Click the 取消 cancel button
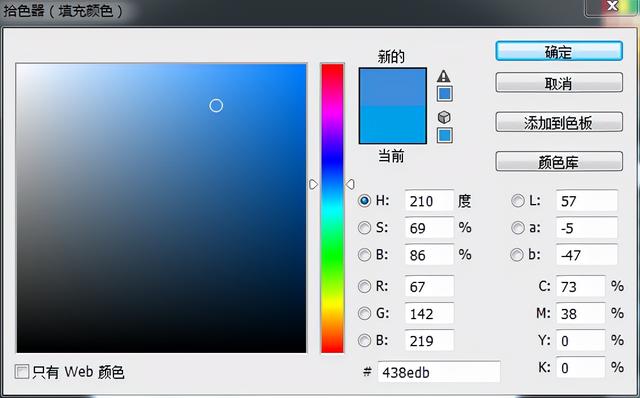The image size is (640, 398). point(559,83)
